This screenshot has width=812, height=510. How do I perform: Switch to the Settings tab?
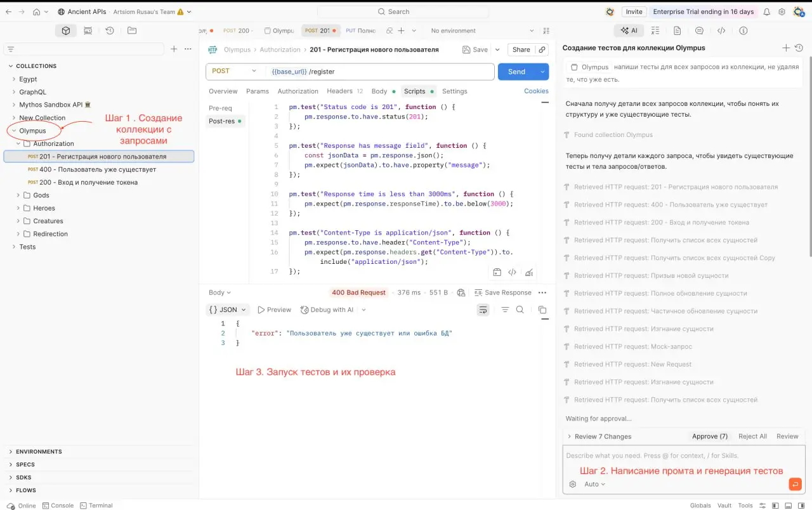point(455,91)
